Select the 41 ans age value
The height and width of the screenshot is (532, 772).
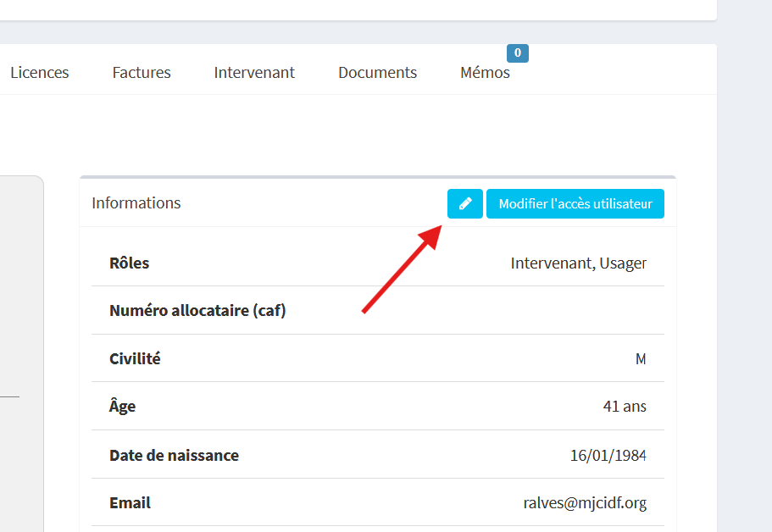coord(625,406)
